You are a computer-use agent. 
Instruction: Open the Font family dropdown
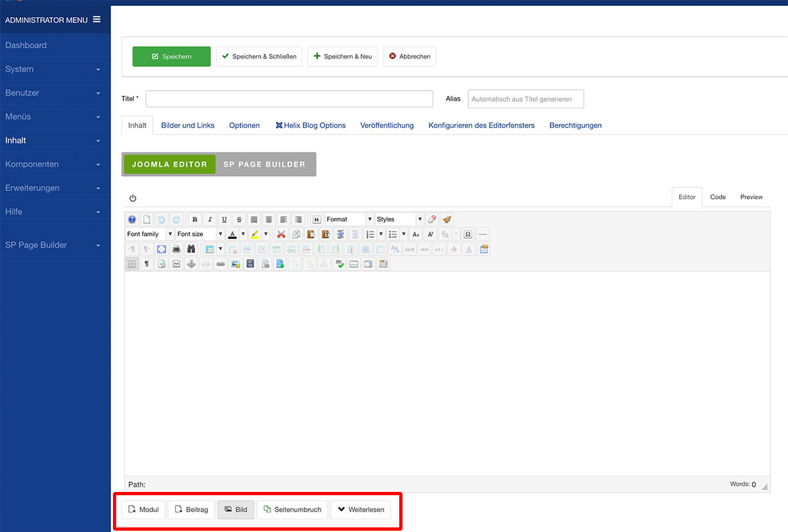[149, 234]
